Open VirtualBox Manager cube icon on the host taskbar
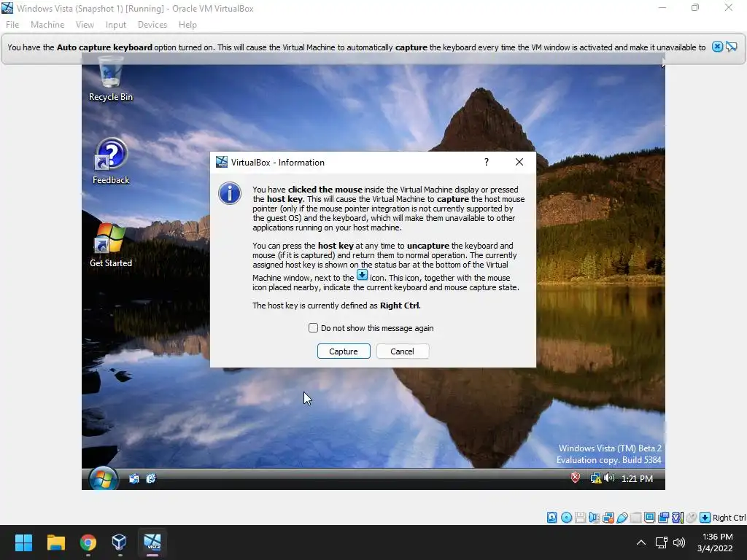Image resolution: width=747 pixels, height=560 pixels. pos(119,542)
